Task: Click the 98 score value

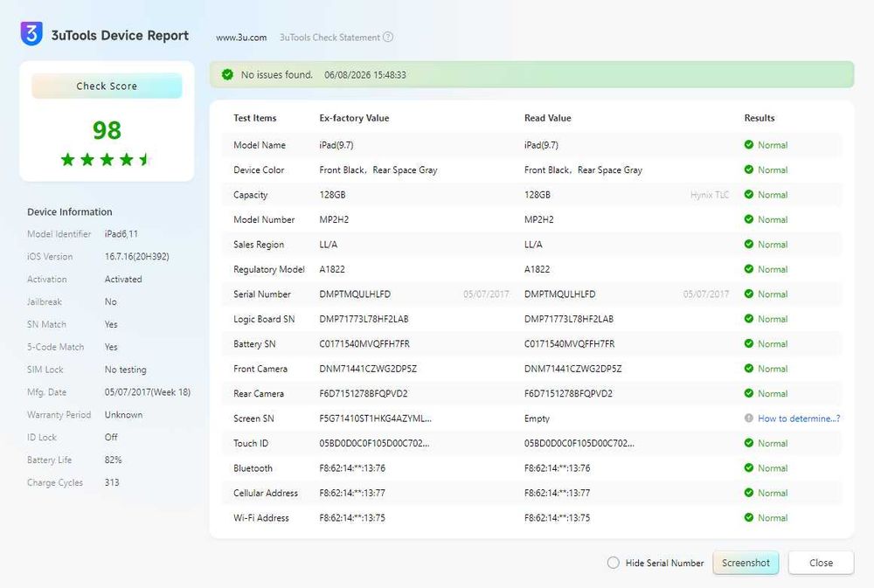Action: coord(107,130)
